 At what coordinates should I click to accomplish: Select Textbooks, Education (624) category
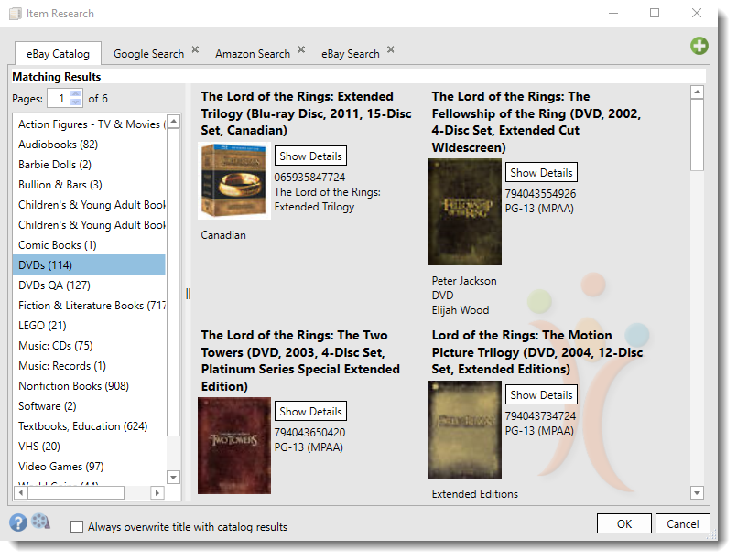tap(90, 426)
